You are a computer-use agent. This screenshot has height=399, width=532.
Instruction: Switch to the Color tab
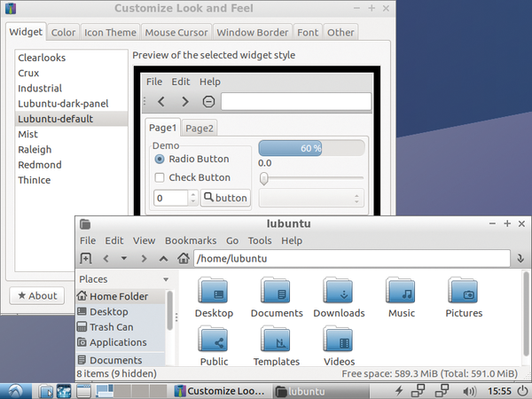pos(63,32)
